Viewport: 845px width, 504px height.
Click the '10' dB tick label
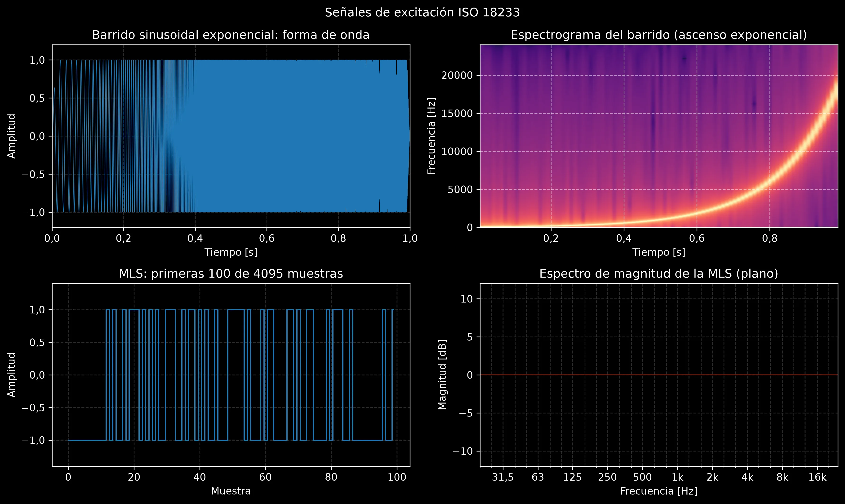467,299
